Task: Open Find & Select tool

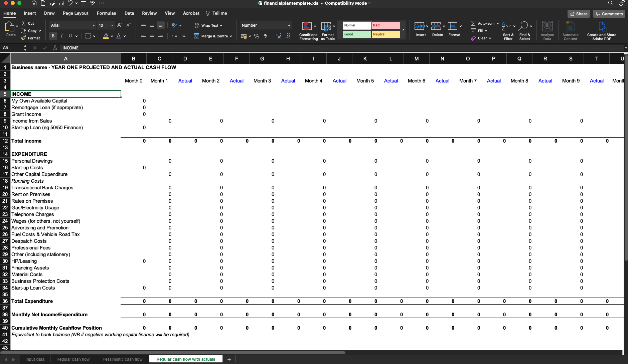Action: pyautogui.click(x=524, y=27)
